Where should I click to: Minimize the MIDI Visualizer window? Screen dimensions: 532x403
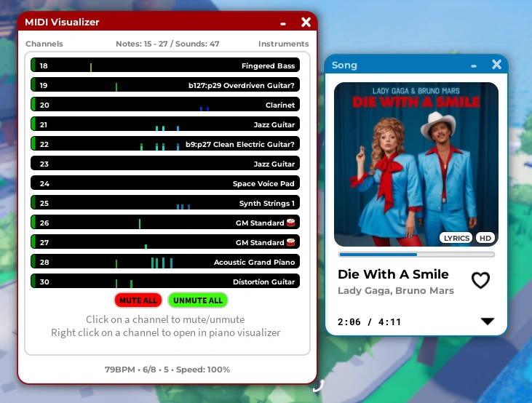coord(283,23)
